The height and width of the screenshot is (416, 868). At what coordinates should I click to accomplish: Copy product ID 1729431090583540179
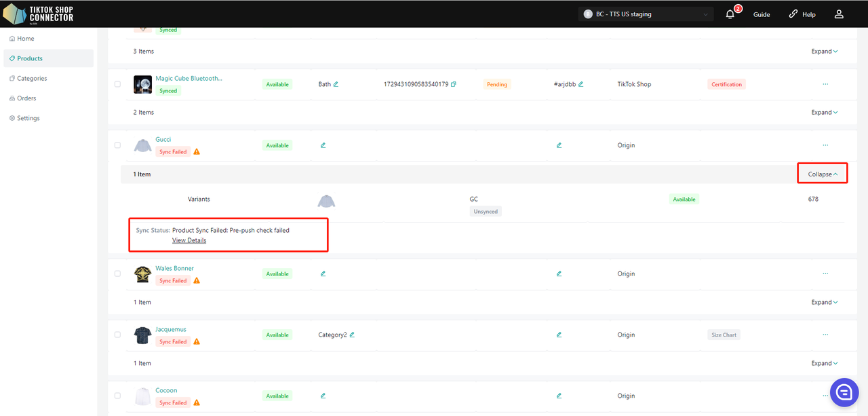pos(454,84)
